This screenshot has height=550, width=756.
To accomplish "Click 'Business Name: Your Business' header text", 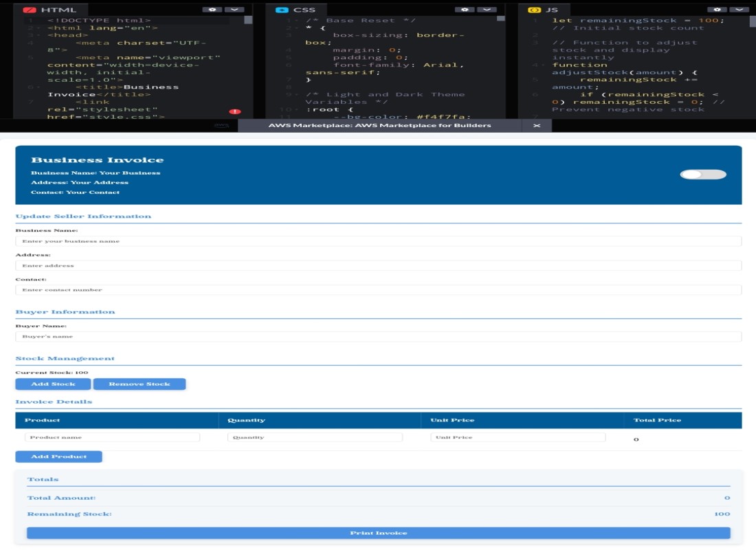I will tap(96, 173).
